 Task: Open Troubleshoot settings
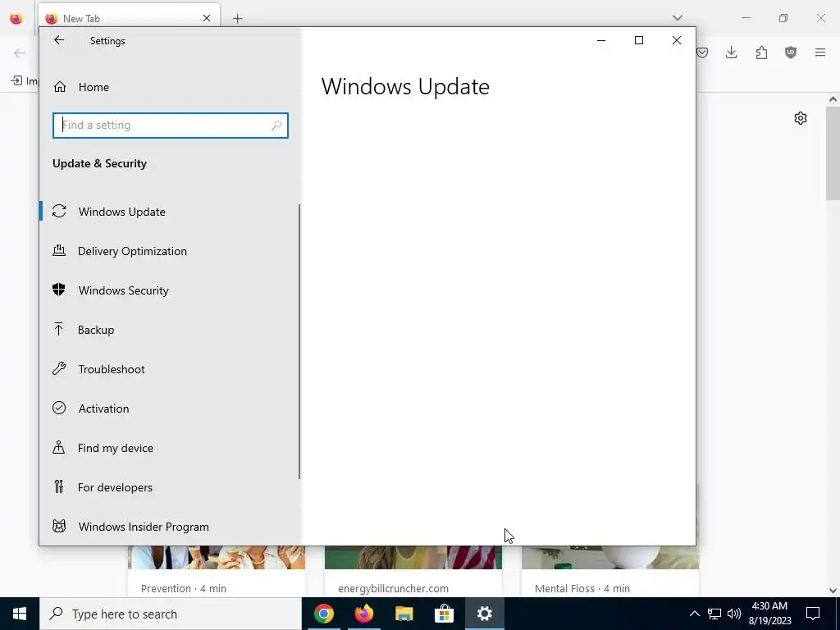[x=169, y=369]
